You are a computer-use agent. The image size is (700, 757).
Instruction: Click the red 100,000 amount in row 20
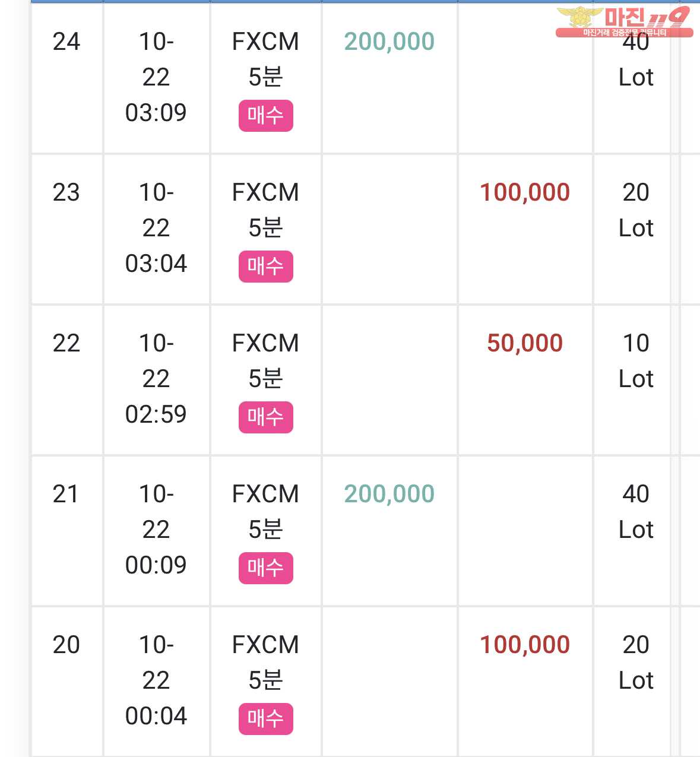(x=525, y=645)
